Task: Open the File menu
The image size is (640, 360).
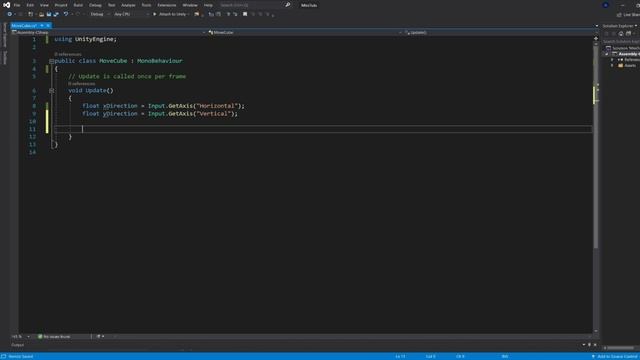Action: (x=17, y=5)
